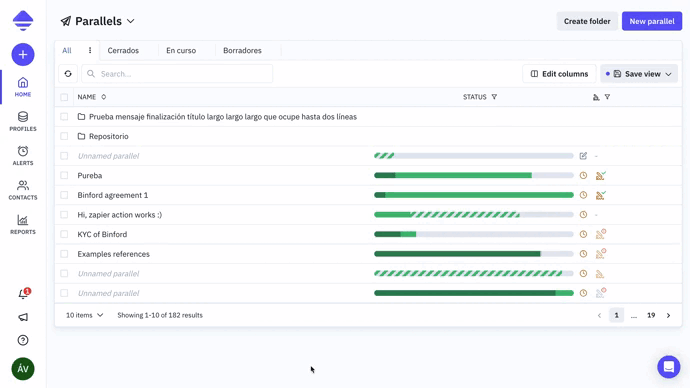Screen dimensions: 690x388
Task: Open Profiles in the sidebar
Action: click(x=23, y=121)
